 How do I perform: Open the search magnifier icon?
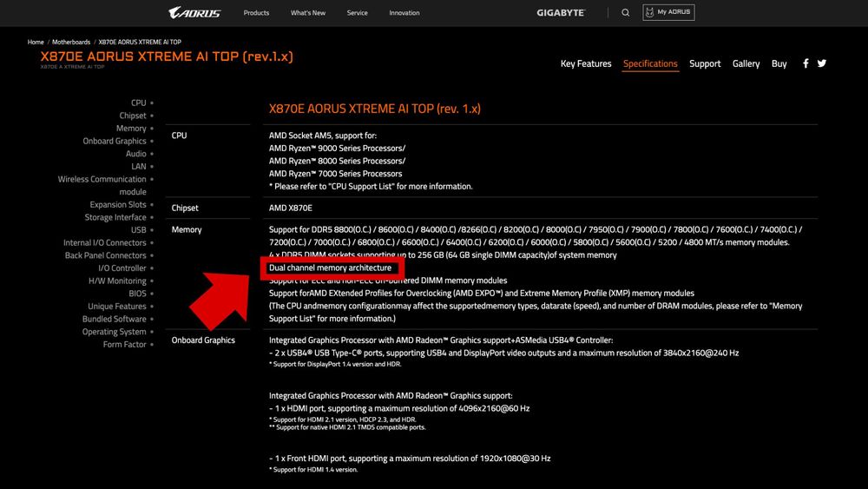click(x=625, y=12)
